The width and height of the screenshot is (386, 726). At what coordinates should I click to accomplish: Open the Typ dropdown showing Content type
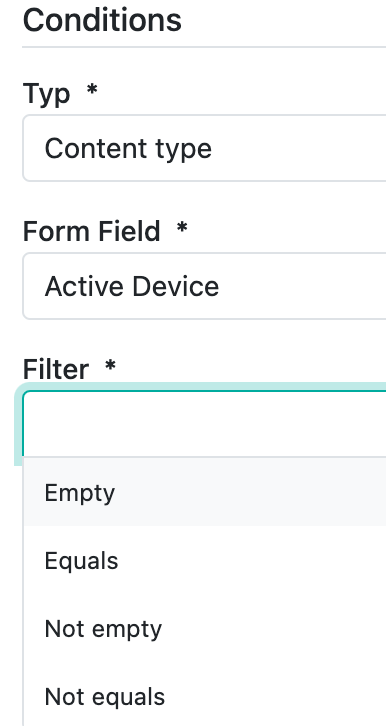204,148
